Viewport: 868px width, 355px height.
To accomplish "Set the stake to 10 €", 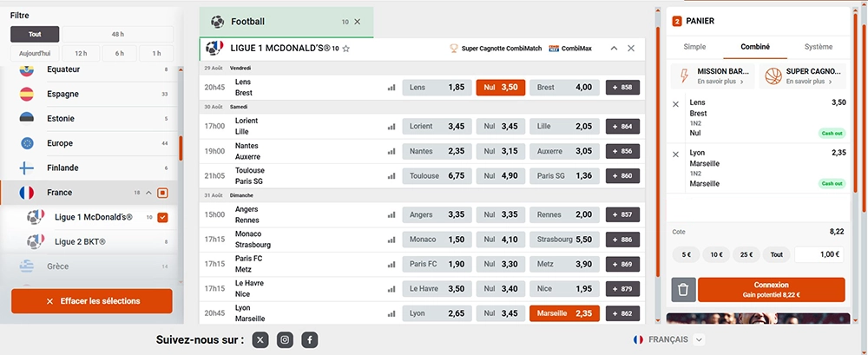I will (716, 255).
